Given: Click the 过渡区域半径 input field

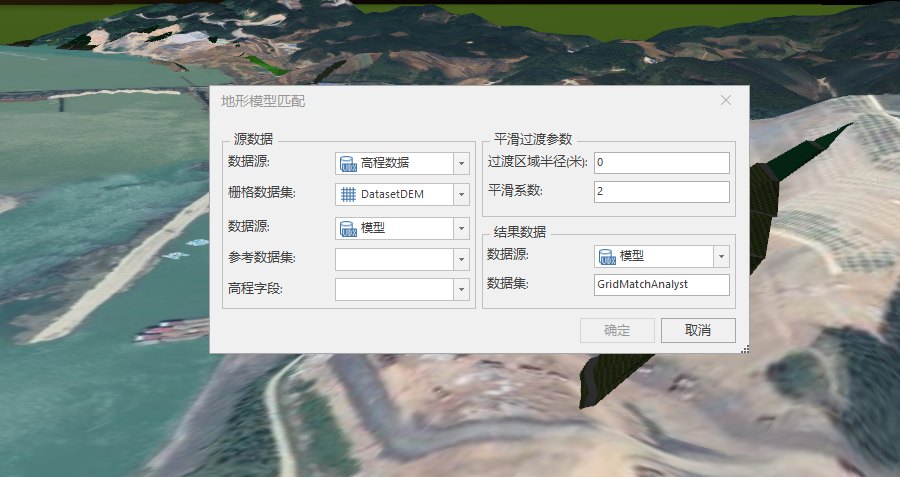Looking at the screenshot, I should tap(662, 162).
